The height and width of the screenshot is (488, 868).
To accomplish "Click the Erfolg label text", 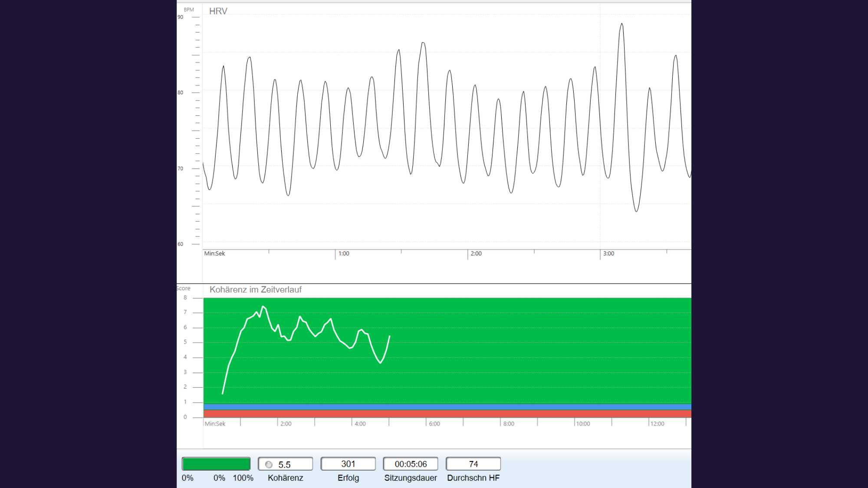I will tap(348, 478).
